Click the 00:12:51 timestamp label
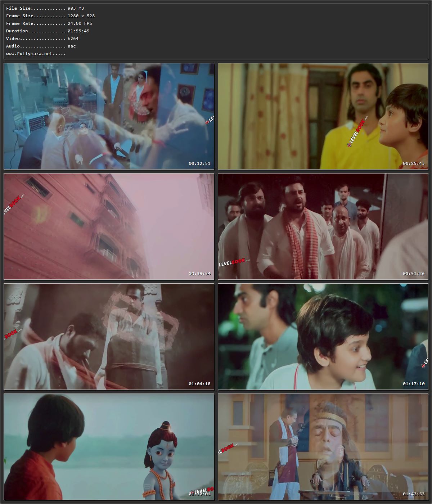Image resolution: width=432 pixels, height=504 pixels. [199, 163]
